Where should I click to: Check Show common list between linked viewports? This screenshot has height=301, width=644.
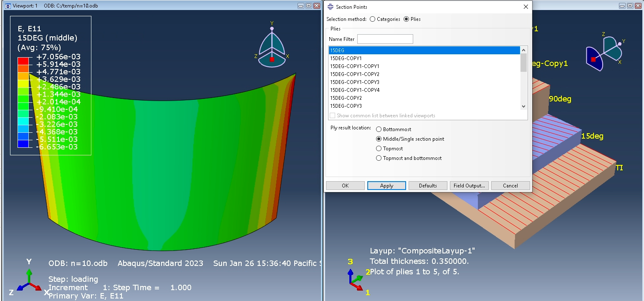[332, 115]
